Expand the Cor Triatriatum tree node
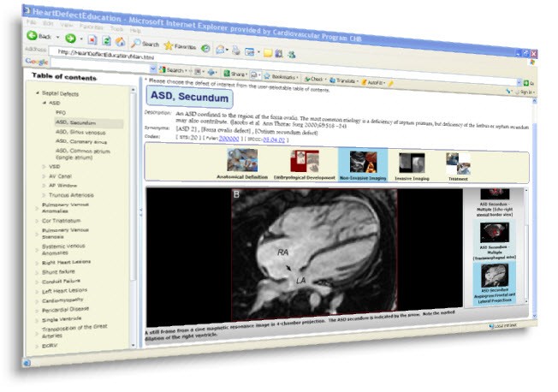This screenshot has height=392, width=558. [x=37, y=221]
